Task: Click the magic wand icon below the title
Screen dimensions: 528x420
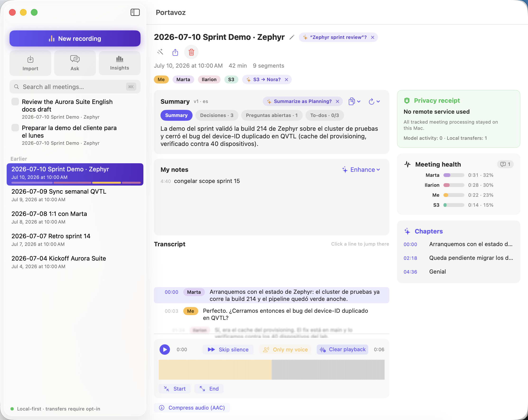Action: [x=160, y=52]
